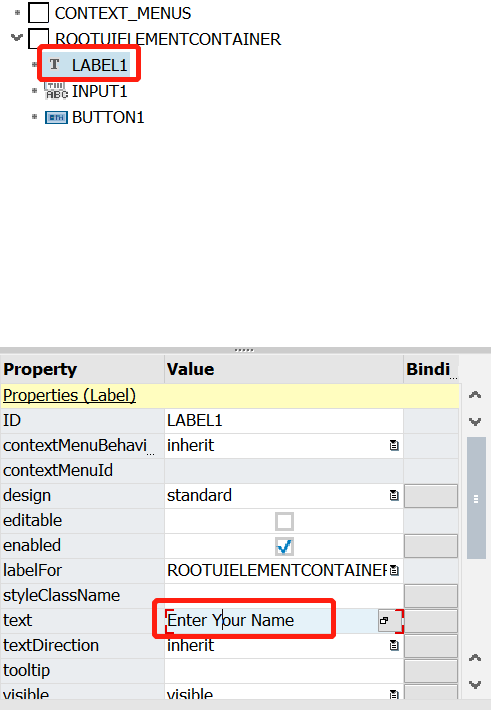The image size is (491, 710).
Task: Select the INPUT1 tree item
Action: pos(99,91)
